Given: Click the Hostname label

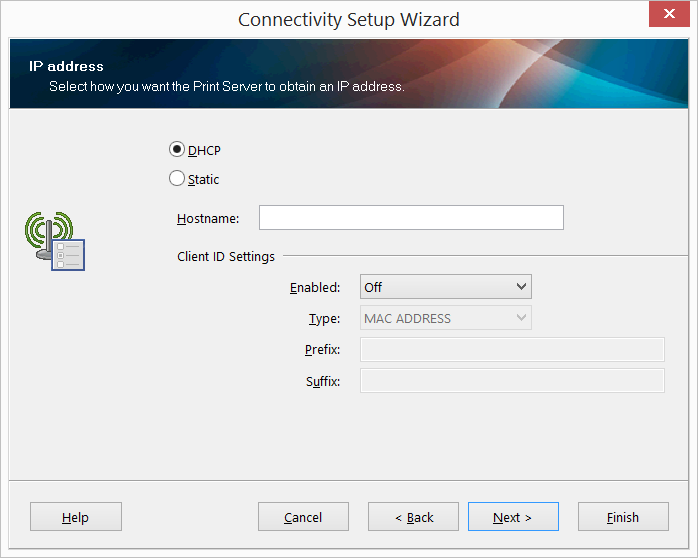Looking at the screenshot, I should [208, 218].
